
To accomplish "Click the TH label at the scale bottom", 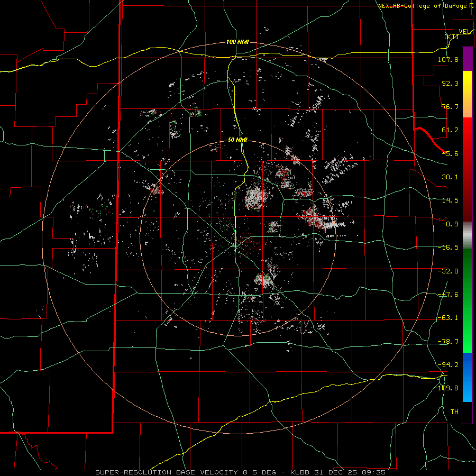I will [454, 411].
